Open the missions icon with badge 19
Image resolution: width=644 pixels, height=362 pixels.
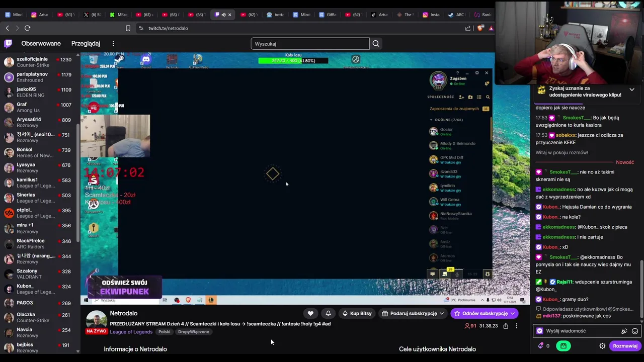click(x=445, y=274)
